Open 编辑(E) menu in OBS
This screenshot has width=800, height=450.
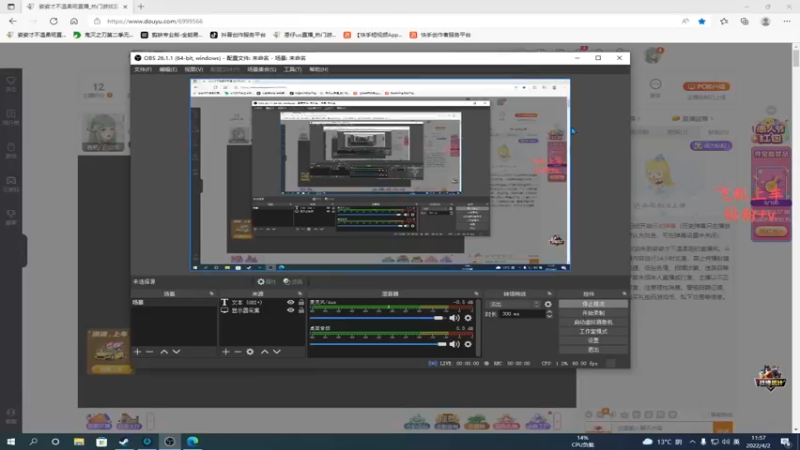pos(168,69)
